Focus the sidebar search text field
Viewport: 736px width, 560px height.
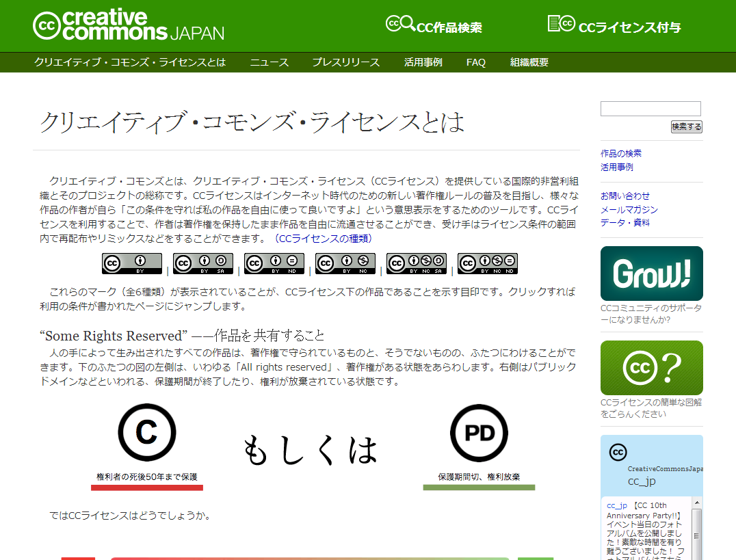point(650,109)
